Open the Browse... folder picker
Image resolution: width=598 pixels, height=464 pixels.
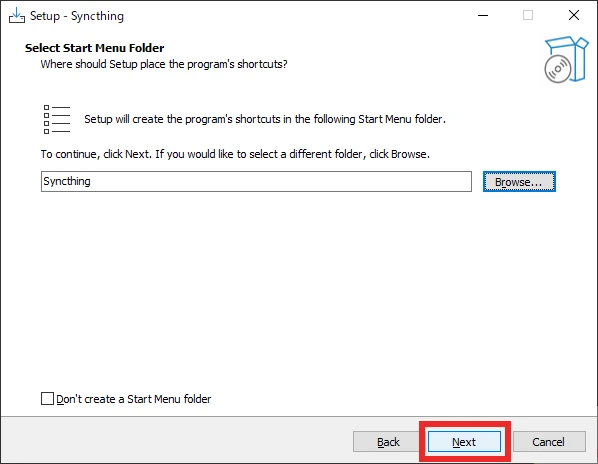(519, 182)
